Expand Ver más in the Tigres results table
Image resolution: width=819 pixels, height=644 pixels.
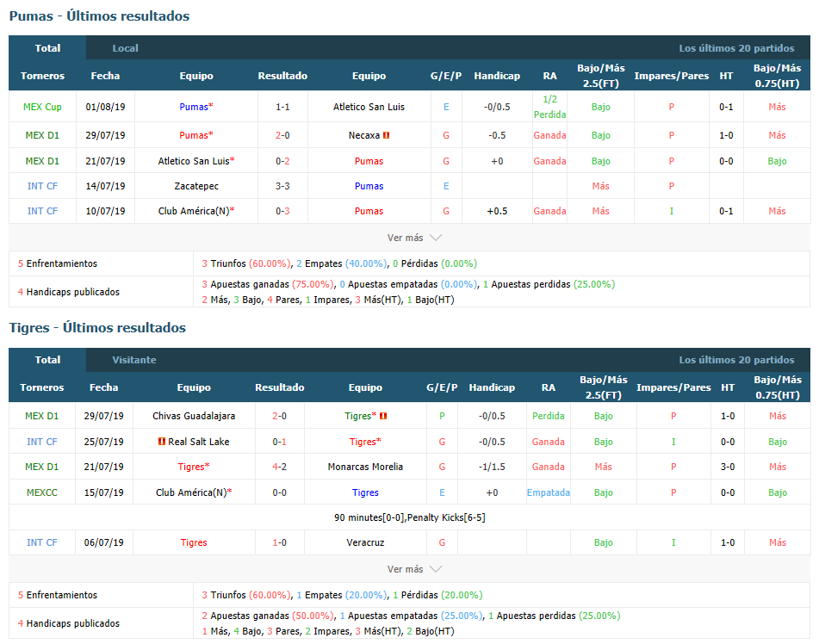[x=414, y=569]
